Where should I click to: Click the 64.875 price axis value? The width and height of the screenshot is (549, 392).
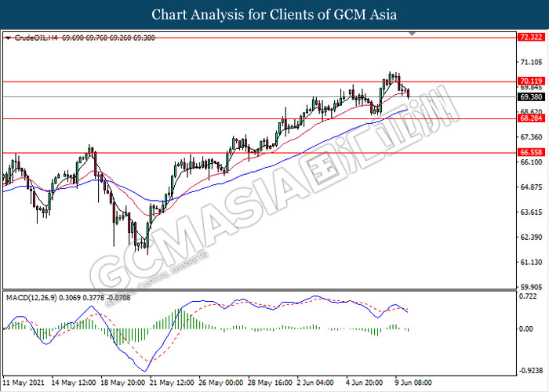click(x=531, y=187)
